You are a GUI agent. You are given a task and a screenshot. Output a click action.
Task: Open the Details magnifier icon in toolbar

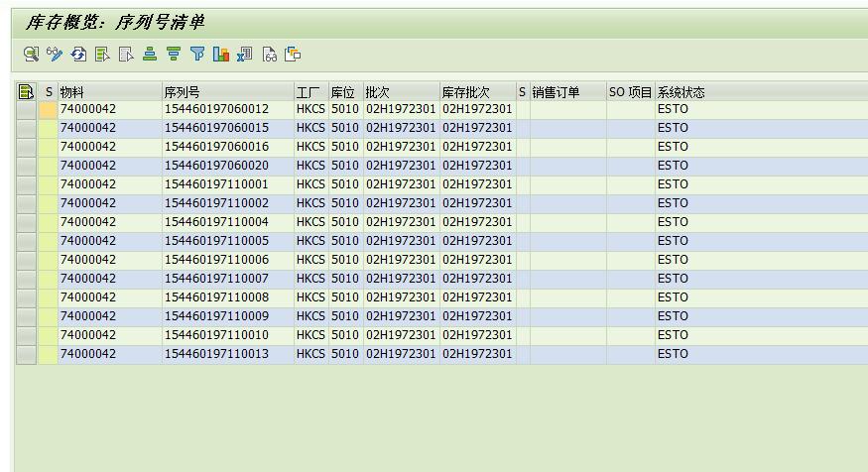(32, 55)
